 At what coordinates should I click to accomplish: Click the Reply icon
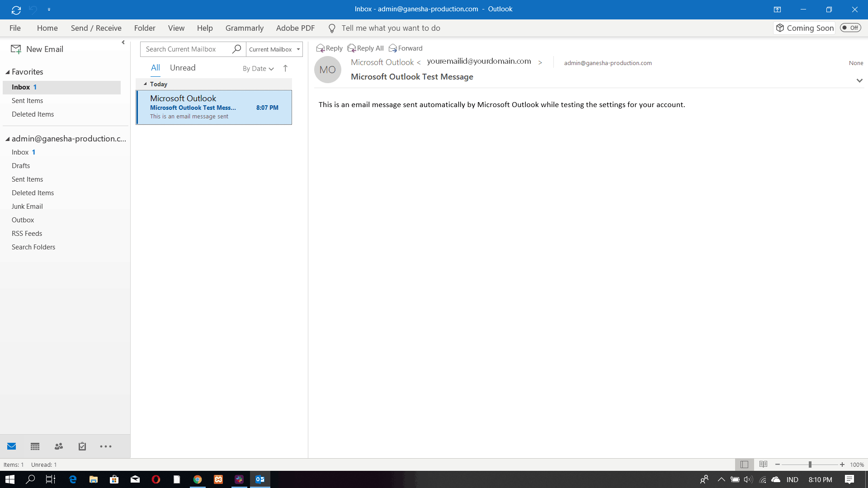pos(329,48)
